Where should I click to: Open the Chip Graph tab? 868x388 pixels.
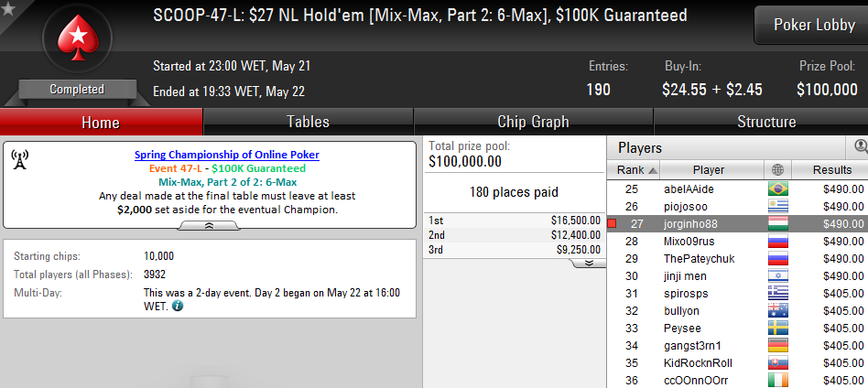pos(533,122)
